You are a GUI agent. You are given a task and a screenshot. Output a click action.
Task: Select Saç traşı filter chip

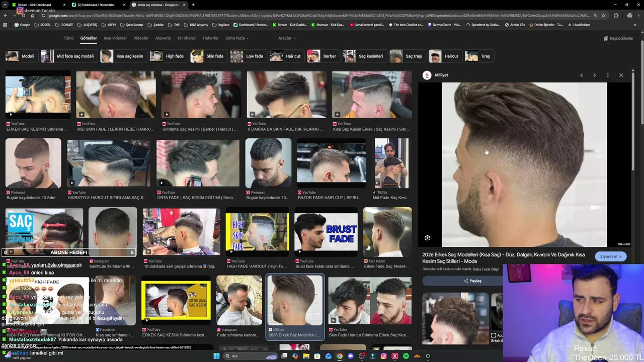click(x=407, y=56)
